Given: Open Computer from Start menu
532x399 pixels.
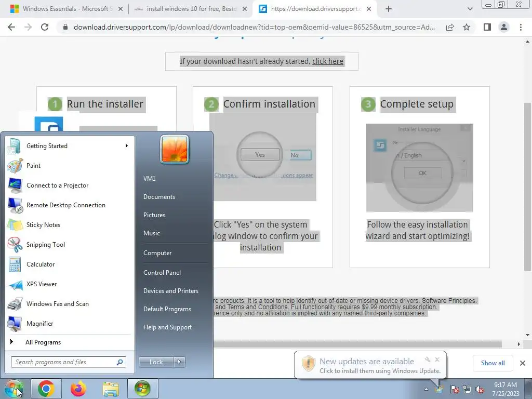Looking at the screenshot, I should coord(157,253).
